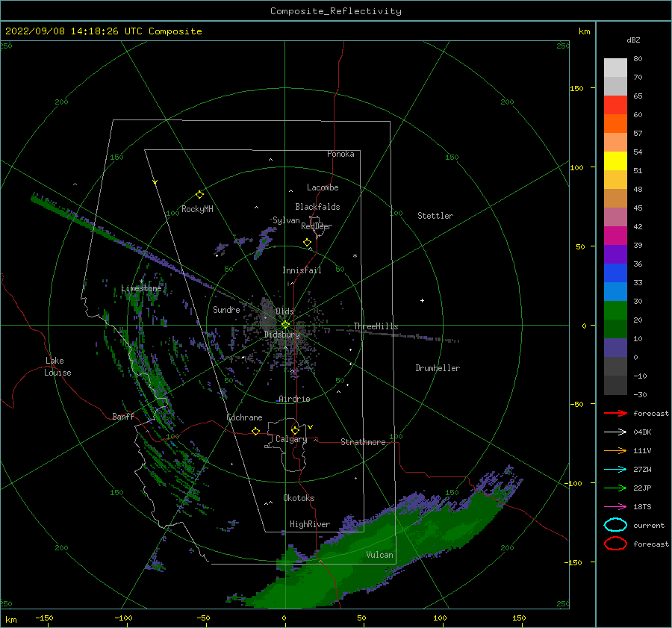
Task: Click the Didsbury town label
Action: click(x=282, y=335)
